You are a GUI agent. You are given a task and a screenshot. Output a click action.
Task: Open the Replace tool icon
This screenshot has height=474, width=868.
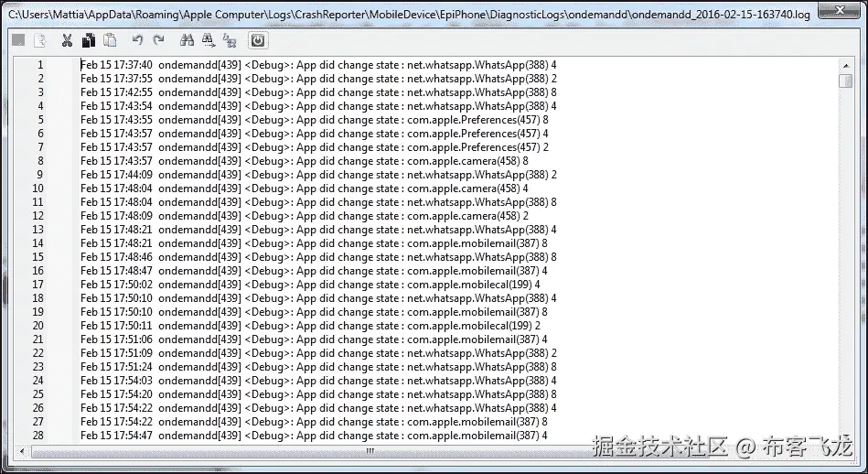230,40
